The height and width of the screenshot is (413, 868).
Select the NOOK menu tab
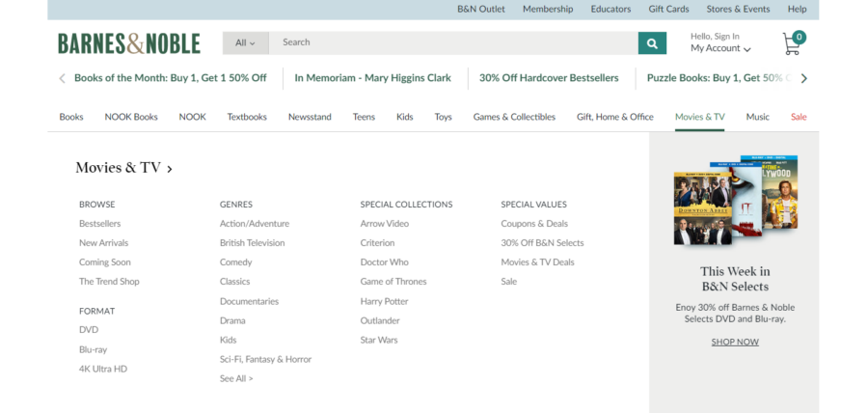(192, 117)
